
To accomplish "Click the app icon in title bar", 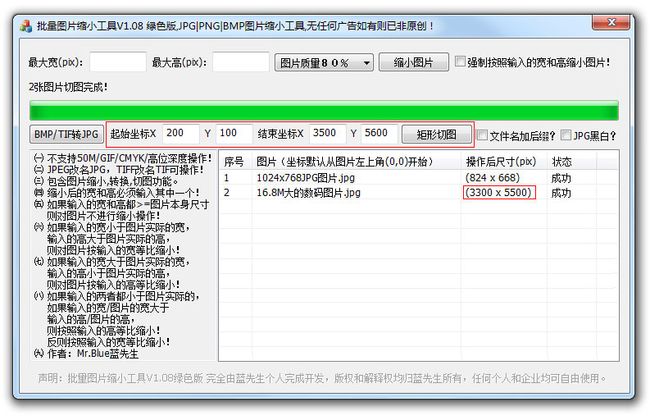I will click(x=26, y=26).
